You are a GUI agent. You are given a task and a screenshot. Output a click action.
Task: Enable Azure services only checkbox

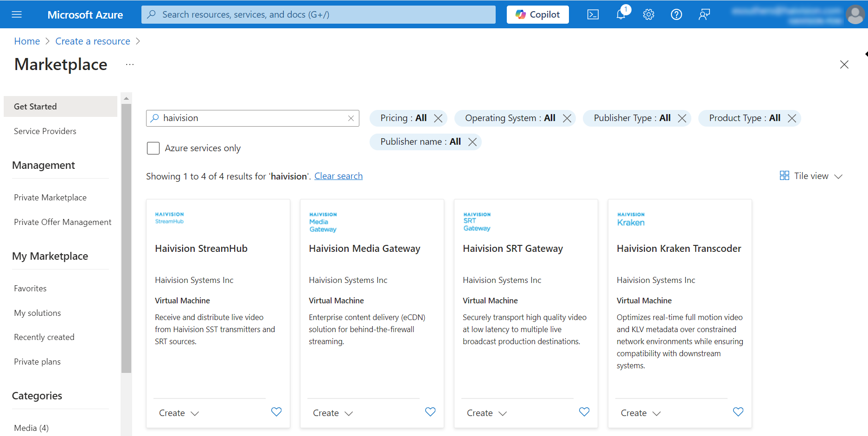pos(153,148)
